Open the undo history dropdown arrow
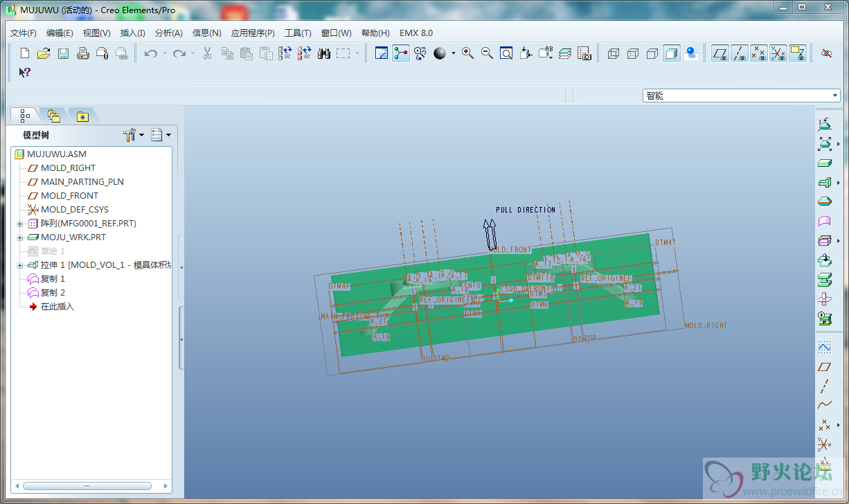 [165, 53]
